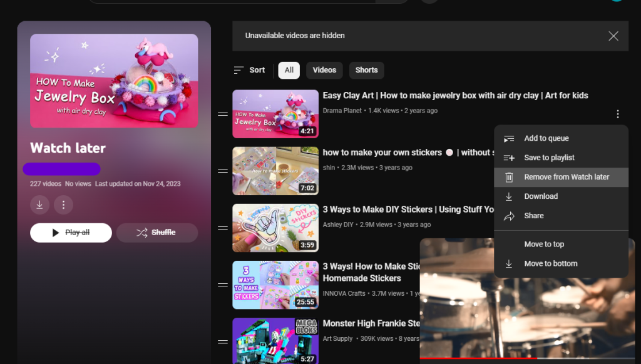Visit Drama Planet channel

pyautogui.click(x=342, y=111)
